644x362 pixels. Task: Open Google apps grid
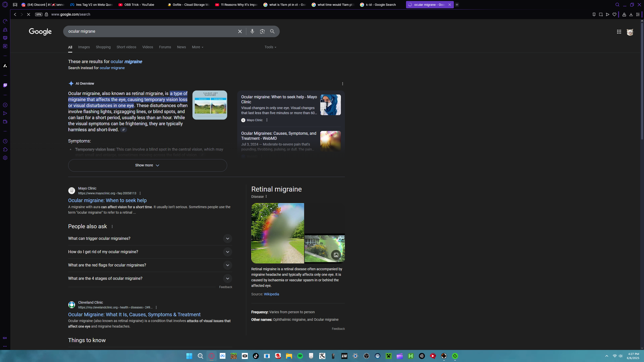(619, 32)
